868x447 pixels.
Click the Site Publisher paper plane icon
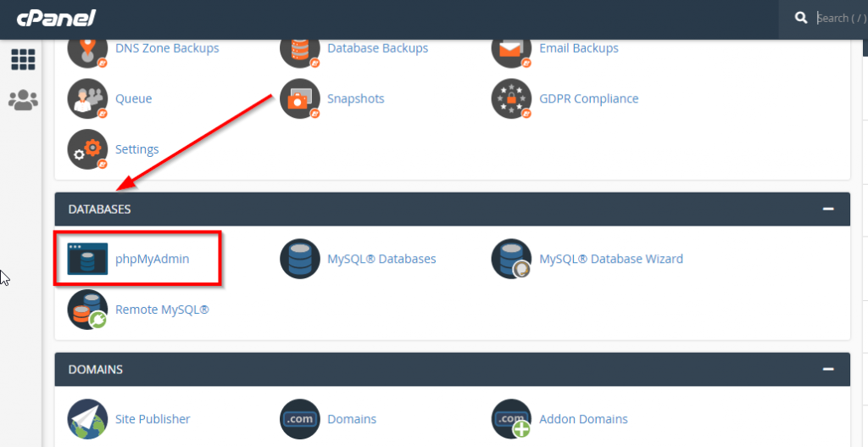87,419
